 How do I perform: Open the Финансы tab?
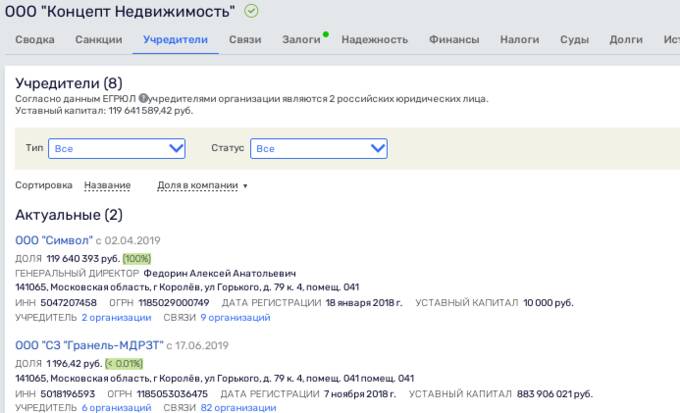pos(454,39)
